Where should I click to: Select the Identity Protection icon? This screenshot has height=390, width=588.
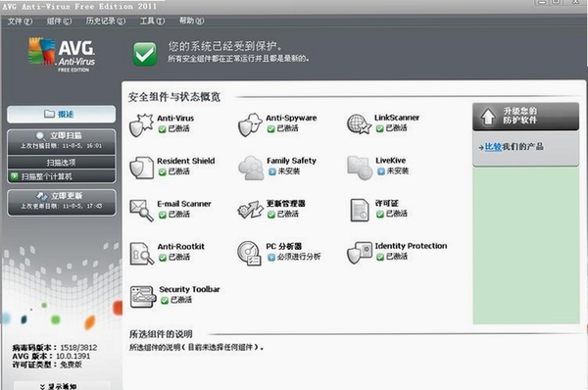pos(360,253)
